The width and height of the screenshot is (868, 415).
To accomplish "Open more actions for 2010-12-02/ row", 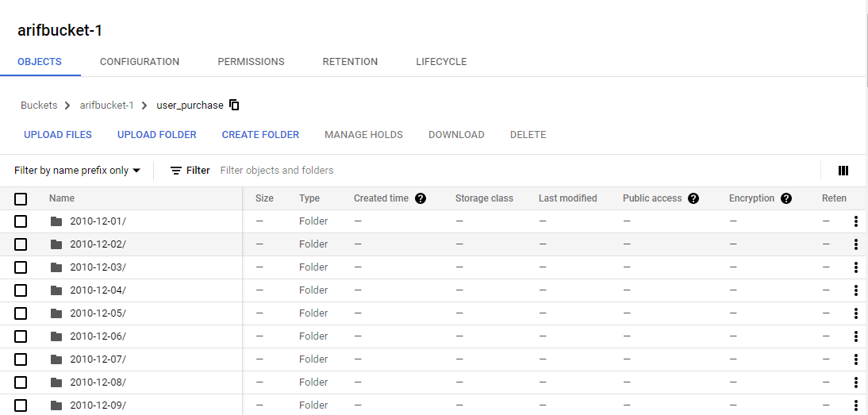I will [x=856, y=244].
